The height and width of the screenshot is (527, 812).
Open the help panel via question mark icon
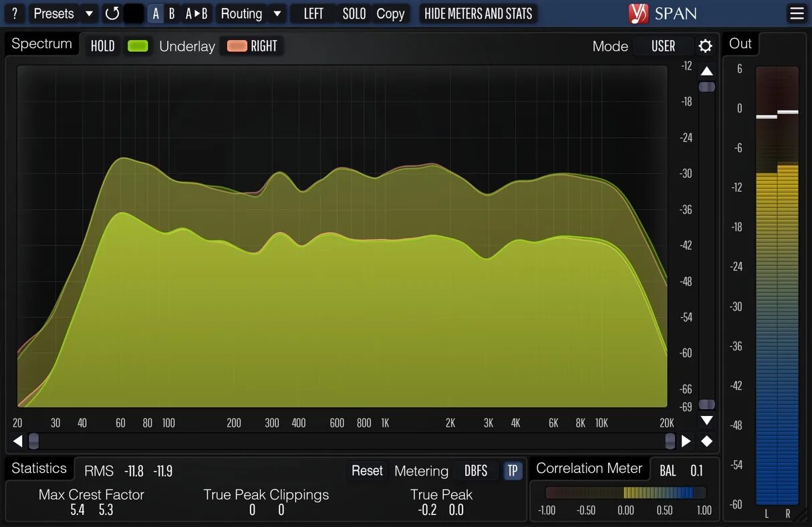[x=14, y=13]
